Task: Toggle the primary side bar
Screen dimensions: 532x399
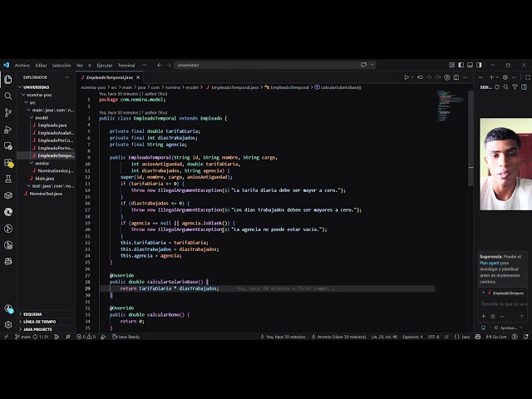Action: point(461,65)
